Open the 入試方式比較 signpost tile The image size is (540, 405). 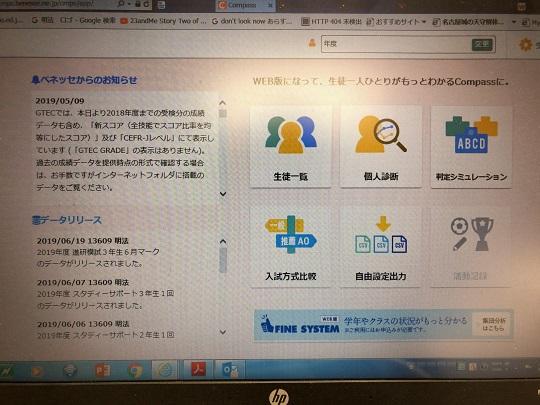tap(290, 247)
